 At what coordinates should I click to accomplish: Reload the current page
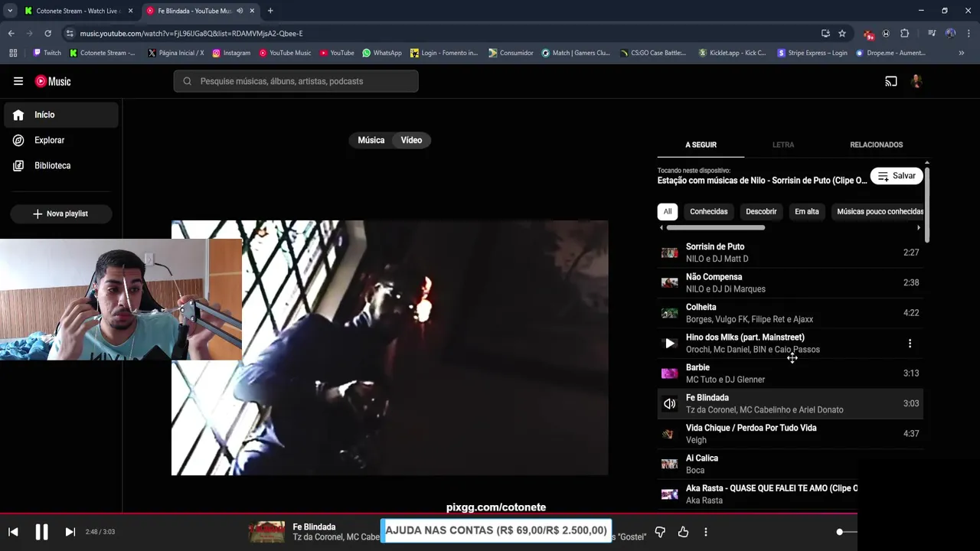pyautogui.click(x=47, y=34)
